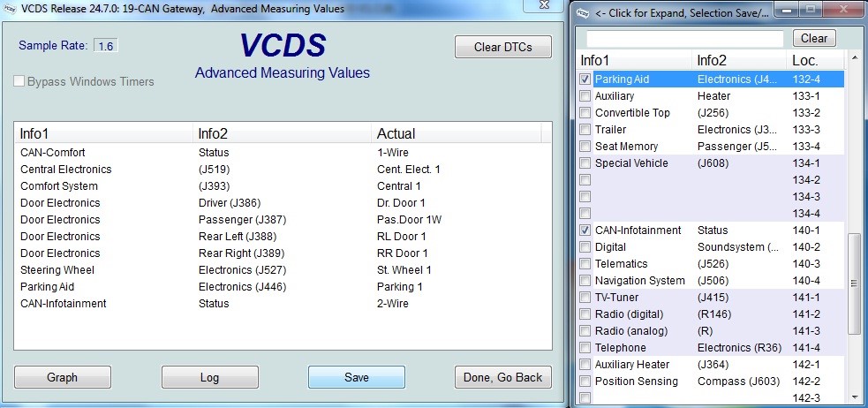Click the Rear Left (J388) cell
The height and width of the screenshot is (408, 868).
(237, 237)
